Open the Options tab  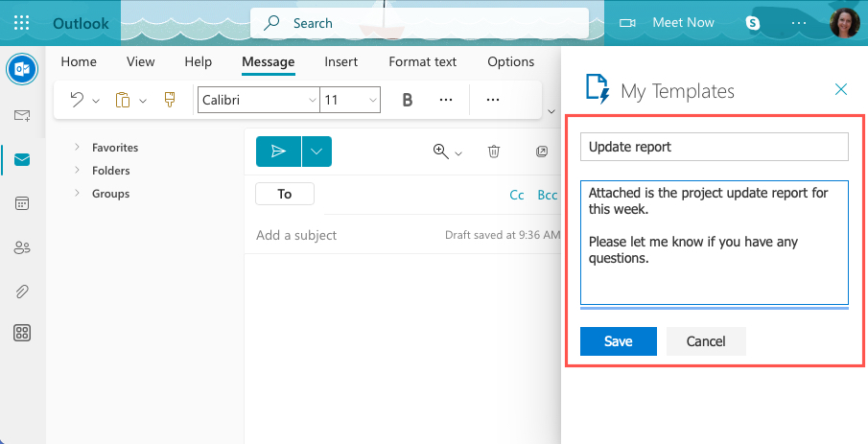pos(511,61)
